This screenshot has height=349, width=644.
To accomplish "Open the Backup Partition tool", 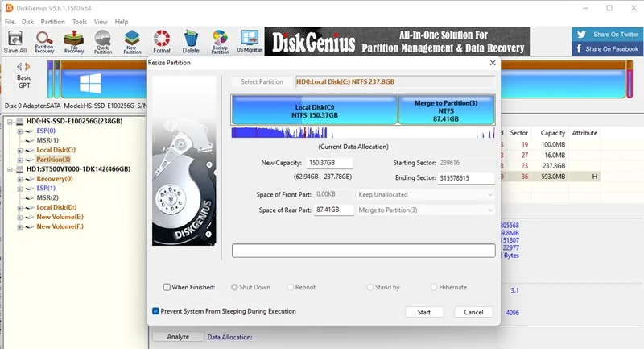I will [220, 42].
